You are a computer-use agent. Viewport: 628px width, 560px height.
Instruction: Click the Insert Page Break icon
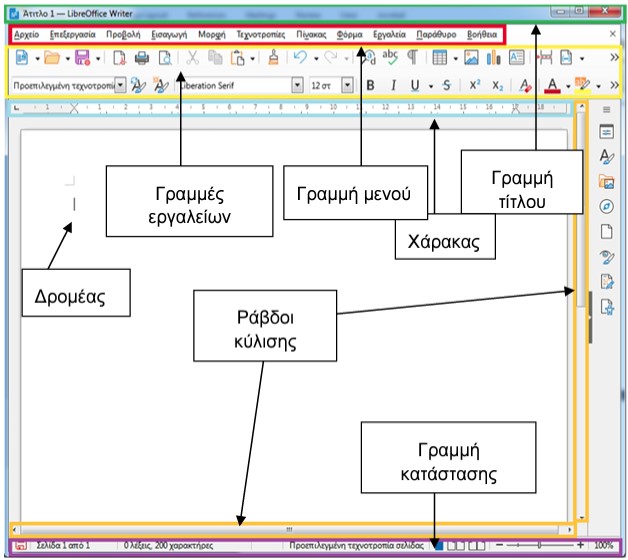pyautogui.click(x=545, y=58)
